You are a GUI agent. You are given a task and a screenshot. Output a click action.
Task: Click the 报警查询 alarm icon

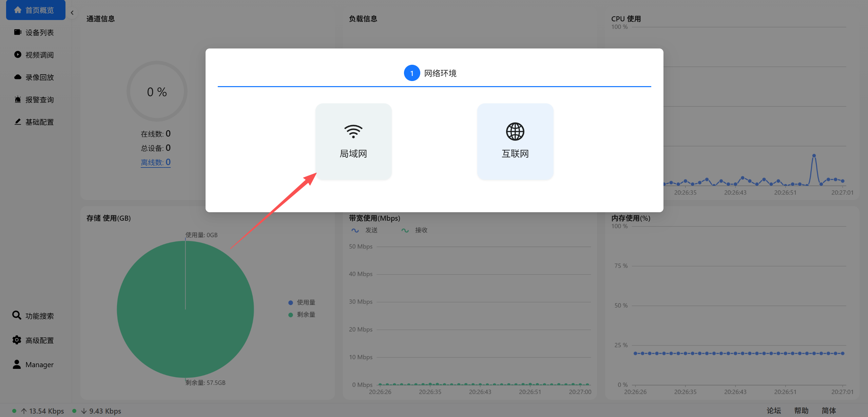point(18,99)
